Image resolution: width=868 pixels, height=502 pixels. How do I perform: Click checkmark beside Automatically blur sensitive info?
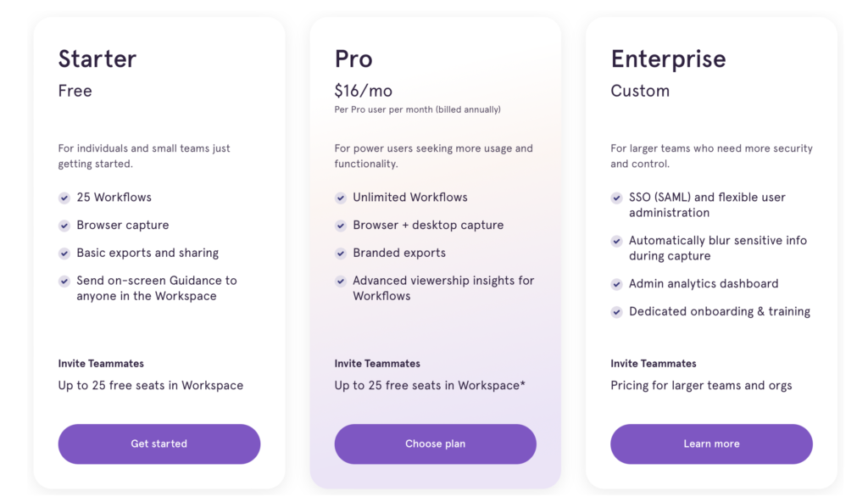(617, 241)
